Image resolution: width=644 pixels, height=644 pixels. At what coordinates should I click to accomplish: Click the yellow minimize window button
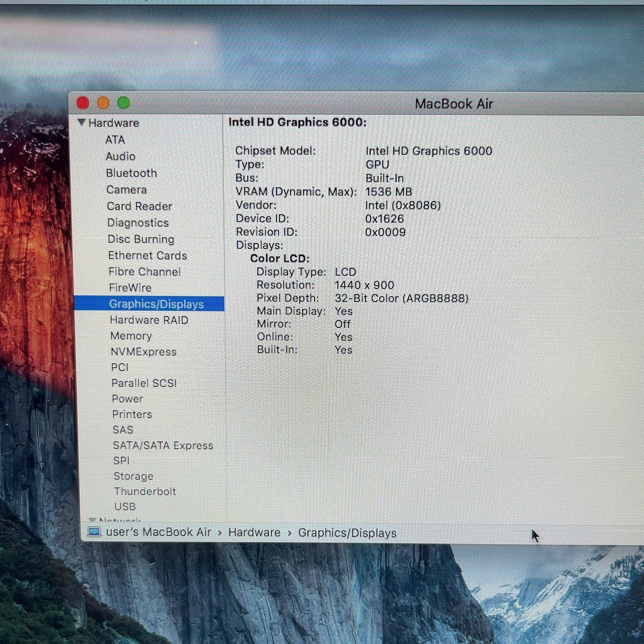[x=103, y=103]
